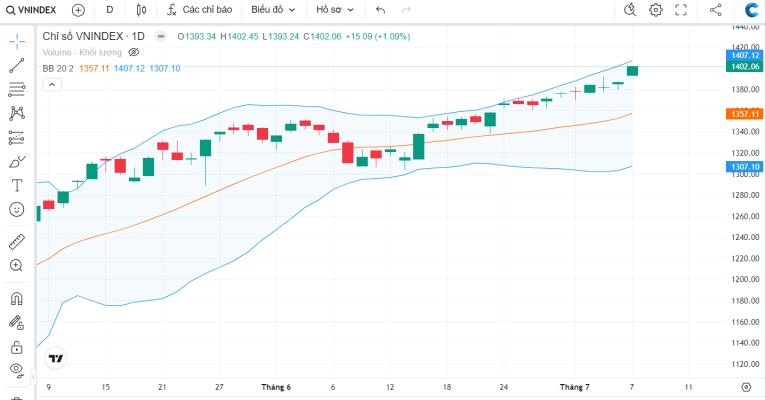The width and height of the screenshot is (766, 400).
Task: Expand the Hồ sơ dropdown
Action: pyautogui.click(x=335, y=10)
